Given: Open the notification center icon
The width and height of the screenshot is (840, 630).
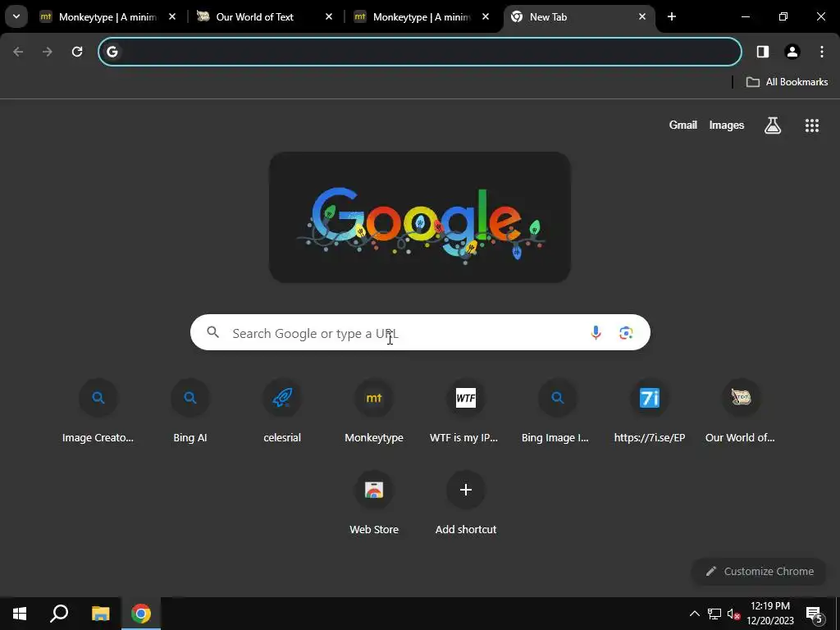Looking at the screenshot, I should [x=814, y=614].
